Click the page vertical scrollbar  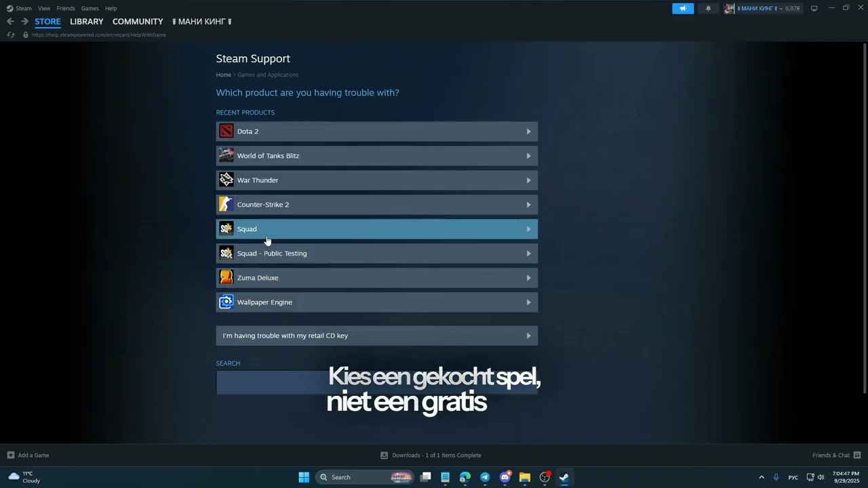click(864, 217)
